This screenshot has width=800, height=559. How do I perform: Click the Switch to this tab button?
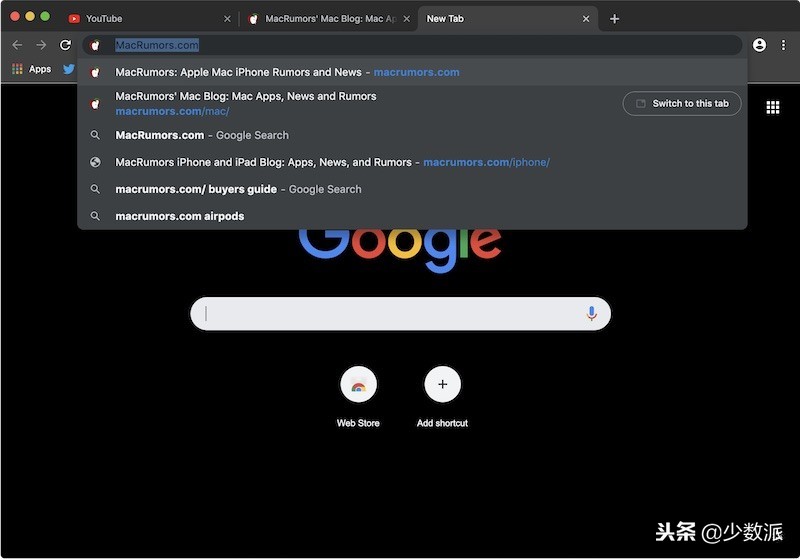[x=682, y=104]
